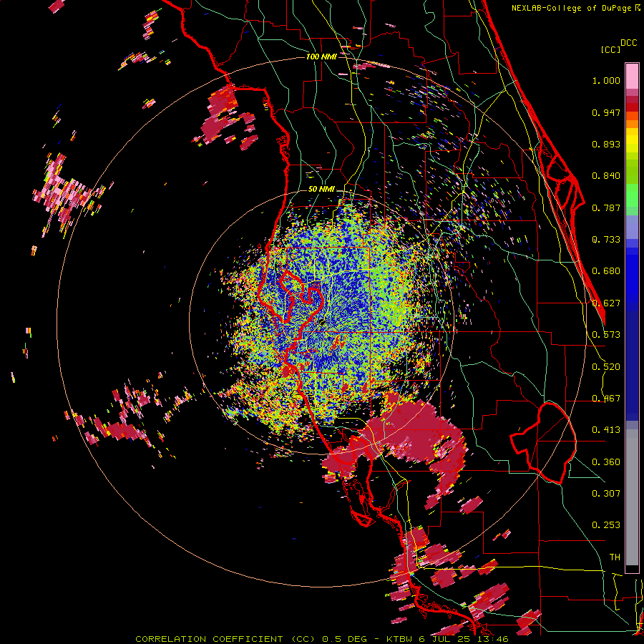The width and height of the screenshot is (644, 644).
Task: Click the CORRELATION COEFFICIENT (CC) caption text
Action: [x=225, y=639]
